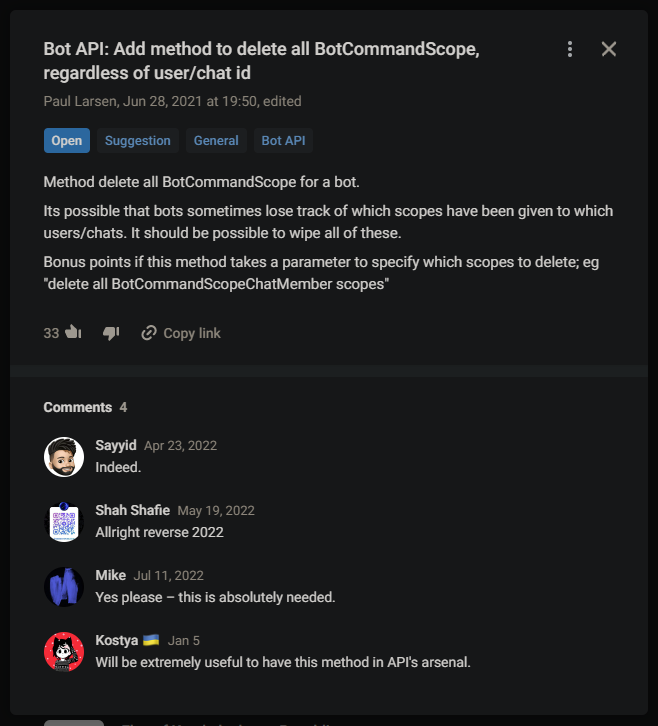Select the Open status tag
Image resolution: width=658 pixels, height=726 pixels.
click(x=67, y=141)
